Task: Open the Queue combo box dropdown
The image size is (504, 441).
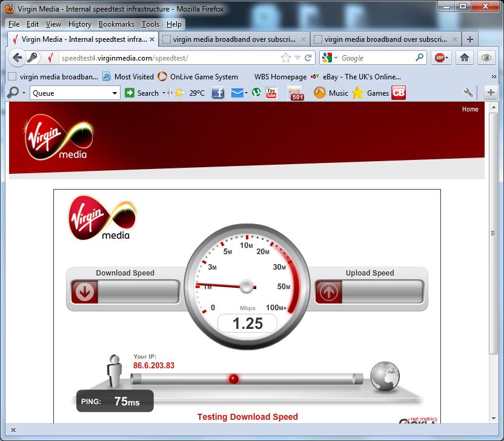Action: (x=114, y=93)
